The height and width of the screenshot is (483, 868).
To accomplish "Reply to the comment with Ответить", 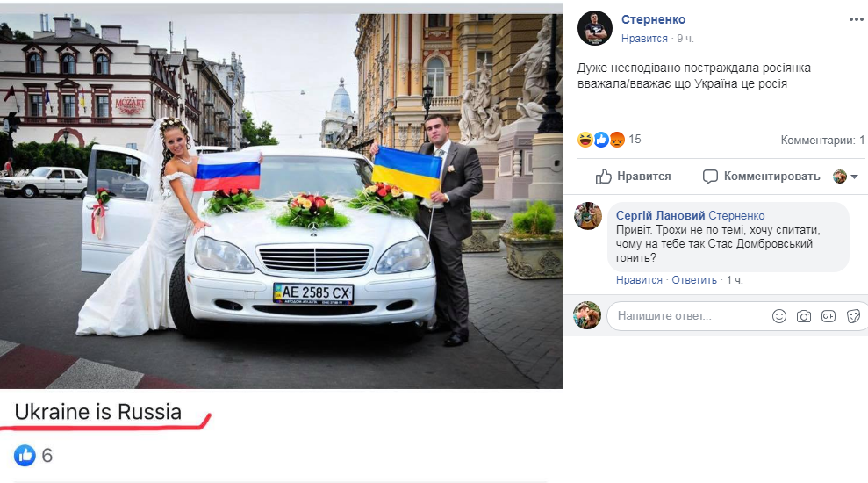I will pos(694,280).
